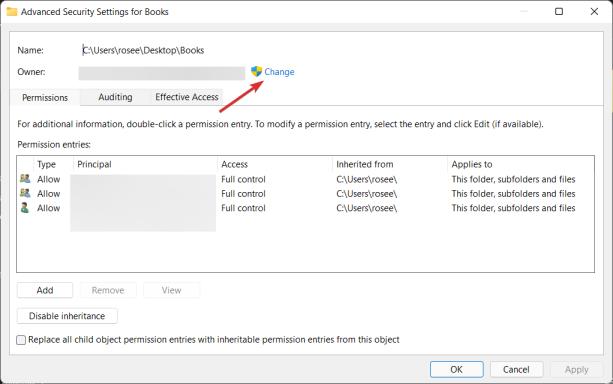Click the Remove button

tap(108, 290)
